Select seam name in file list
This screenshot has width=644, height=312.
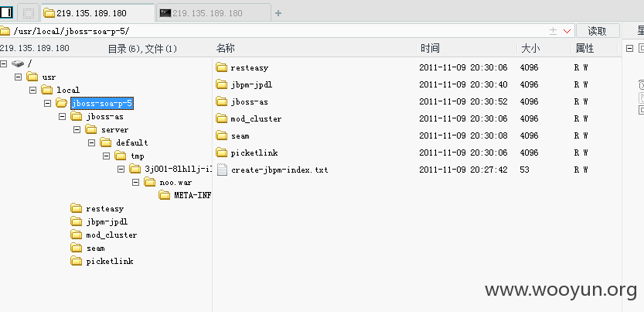click(240, 136)
